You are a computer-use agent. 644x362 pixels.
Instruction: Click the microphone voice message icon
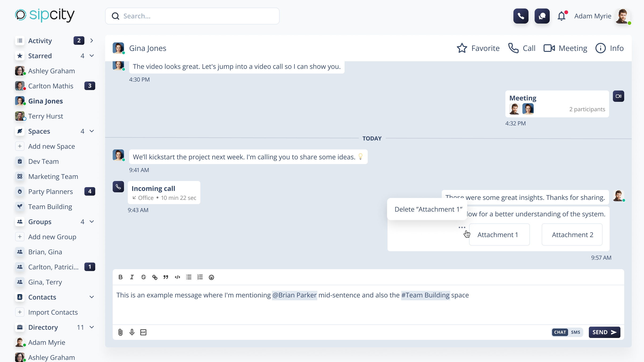coord(132,332)
